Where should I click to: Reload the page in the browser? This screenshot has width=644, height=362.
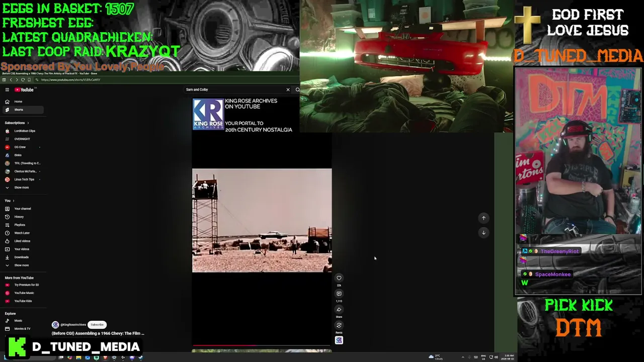coord(23,80)
